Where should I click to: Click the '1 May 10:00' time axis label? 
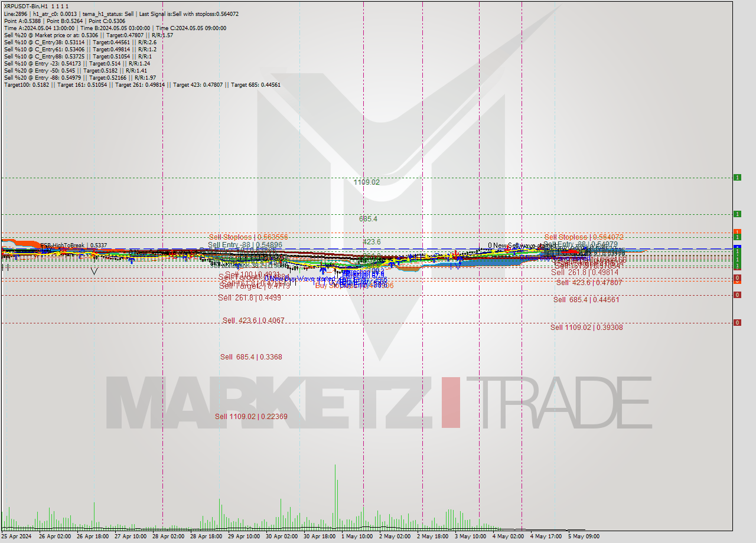pyautogui.click(x=357, y=537)
